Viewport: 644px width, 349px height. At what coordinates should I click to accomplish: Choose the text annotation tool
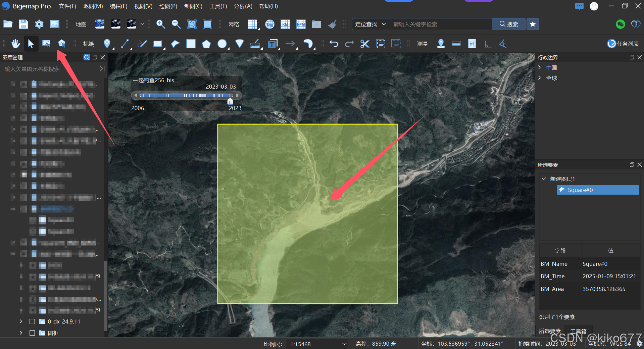[x=273, y=44]
